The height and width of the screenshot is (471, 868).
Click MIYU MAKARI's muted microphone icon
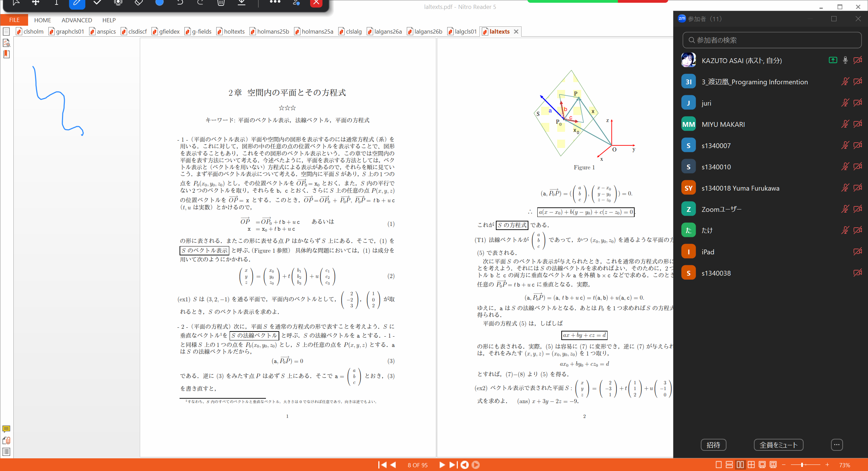[845, 124]
